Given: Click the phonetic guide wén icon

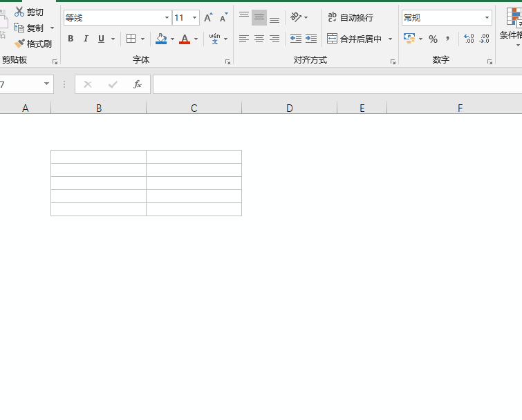Looking at the screenshot, I should 215,39.
